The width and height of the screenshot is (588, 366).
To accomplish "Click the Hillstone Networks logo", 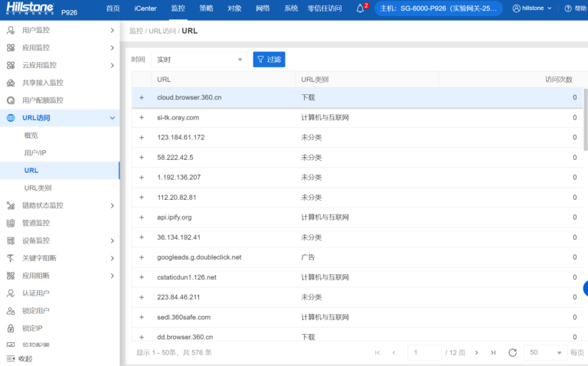I will pyautogui.click(x=30, y=8).
